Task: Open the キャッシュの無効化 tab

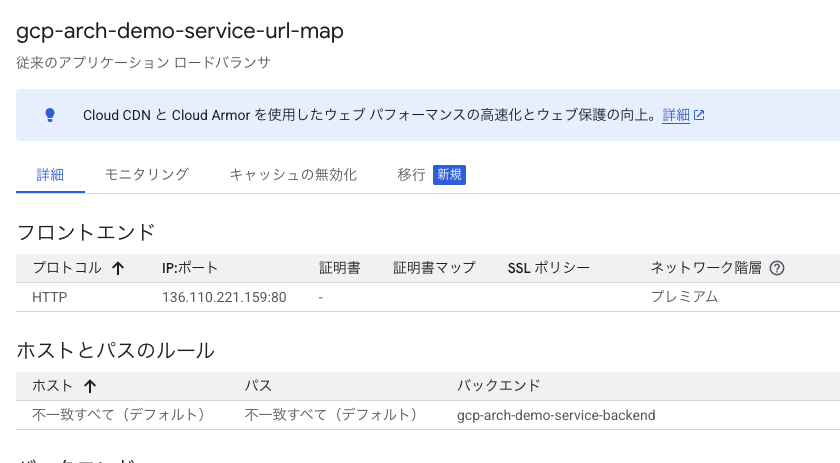Action: click(293, 174)
